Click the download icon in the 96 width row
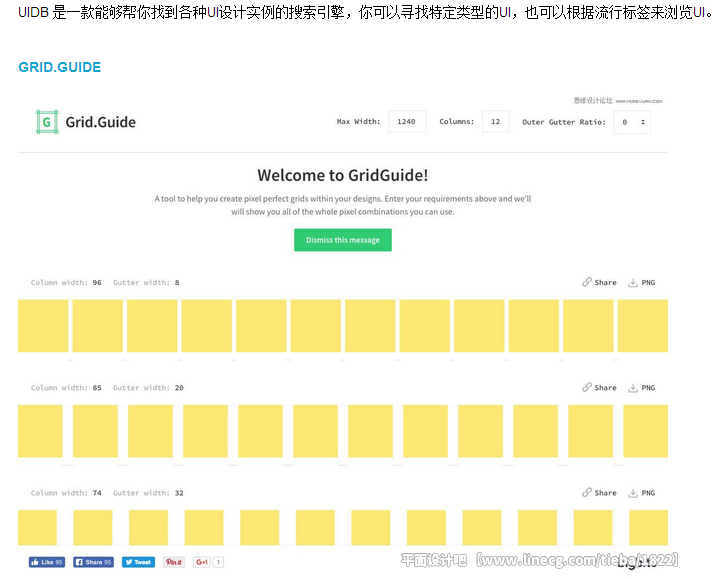Screen dimensions: 719x579 [x=633, y=282]
